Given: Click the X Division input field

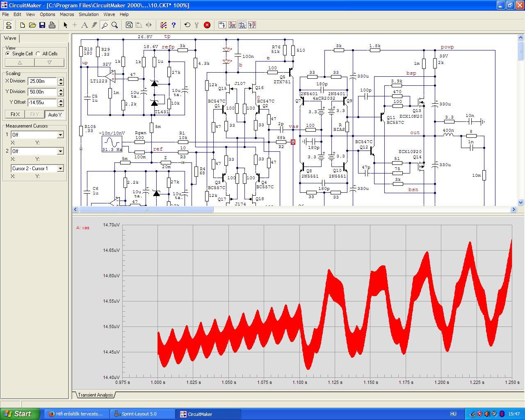Looking at the screenshot, I should click(43, 81).
